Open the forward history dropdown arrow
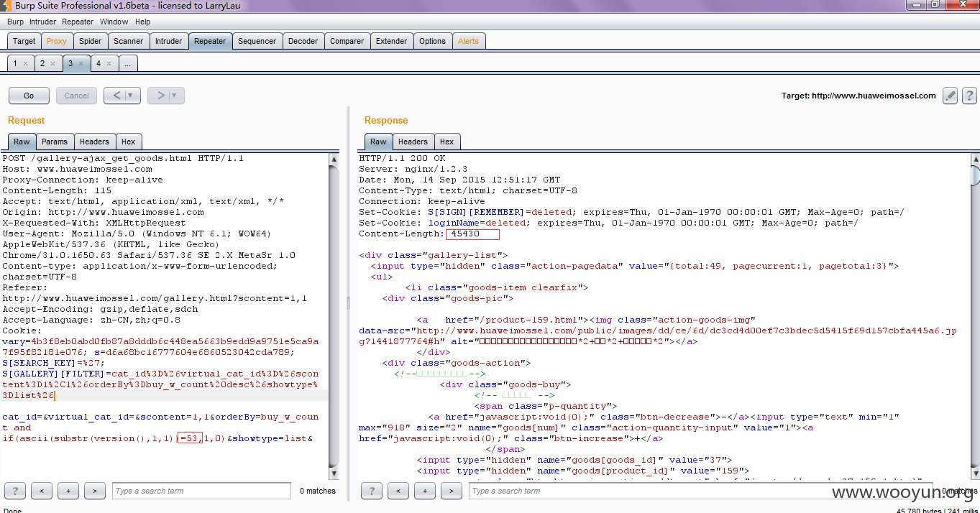The width and height of the screenshot is (980, 513). click(176, 96)
